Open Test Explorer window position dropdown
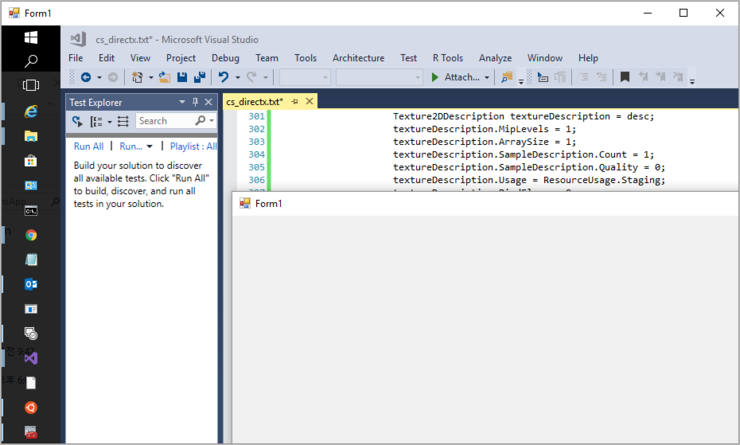This screenshot has width=740, height=445. (181, 102)
